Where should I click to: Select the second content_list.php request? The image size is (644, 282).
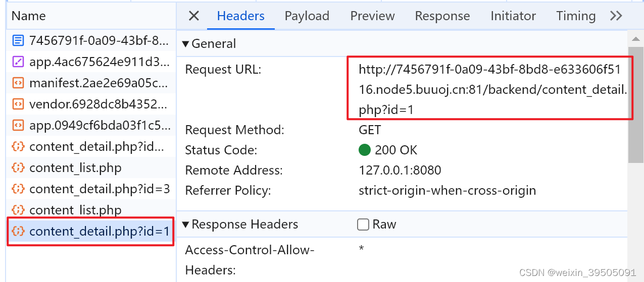pos(91,210)
